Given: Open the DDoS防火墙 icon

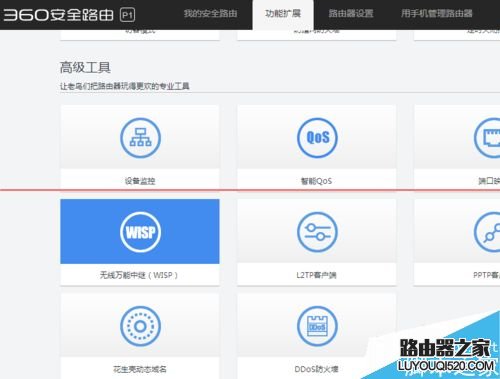Looking at the screenshot, I should [x=317, y=326].
